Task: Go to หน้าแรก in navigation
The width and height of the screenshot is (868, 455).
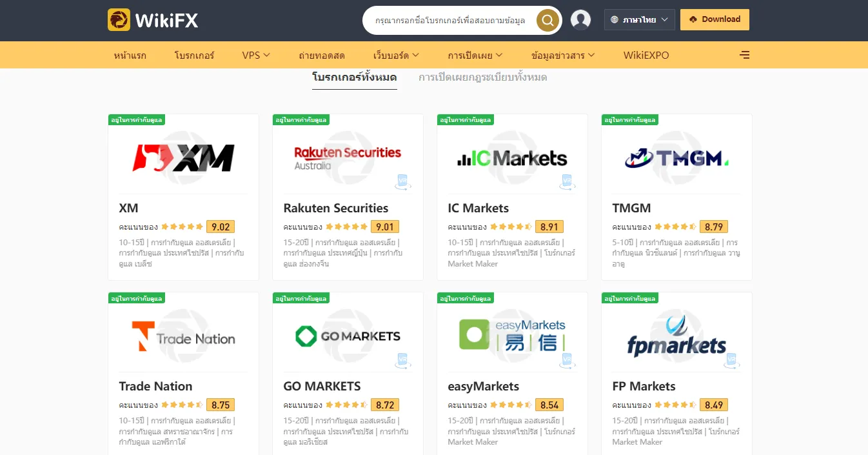Action: pyautogui.click(x=130, y=55)
